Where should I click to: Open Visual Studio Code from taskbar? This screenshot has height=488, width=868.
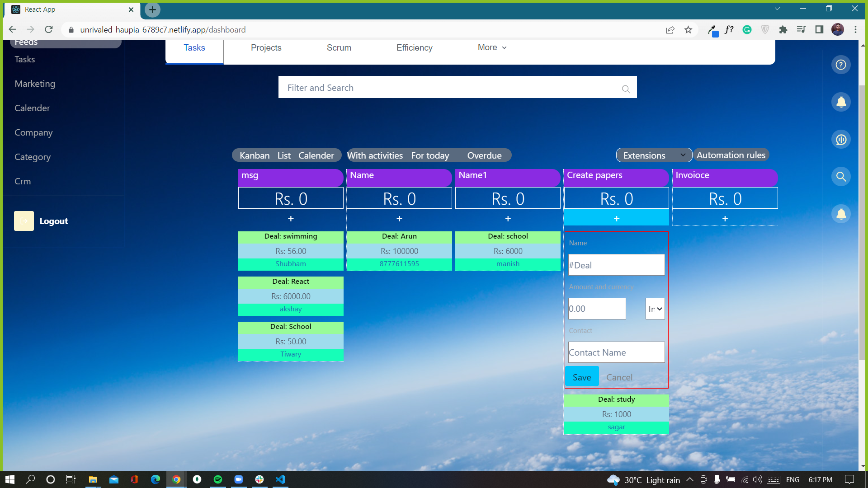pyautogui.click(x=280, y=479)
